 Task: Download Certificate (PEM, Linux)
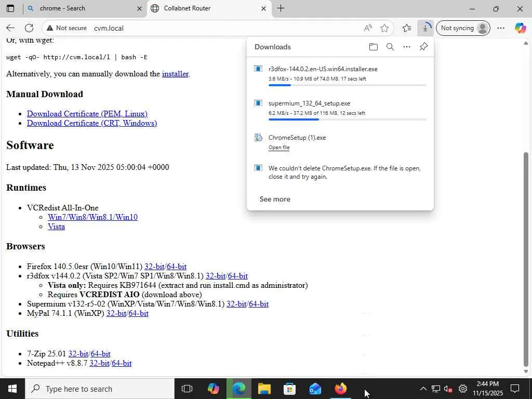[87, 114]
